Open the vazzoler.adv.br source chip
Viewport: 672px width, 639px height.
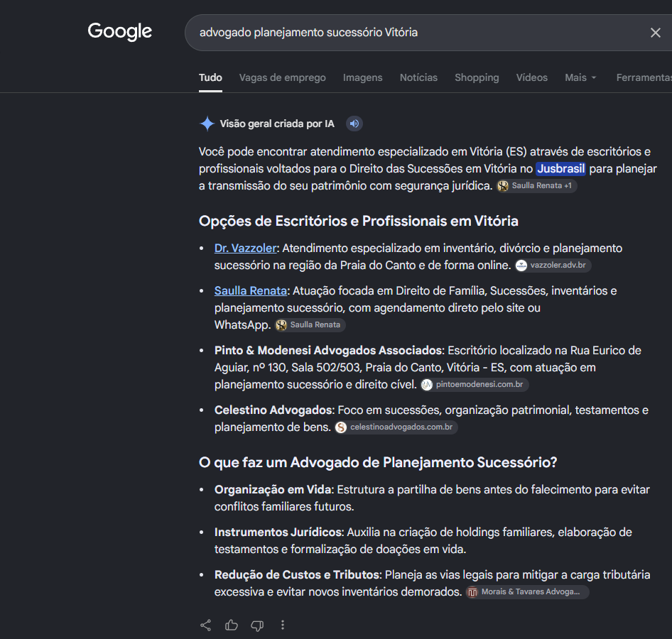[x=553, y=265]
